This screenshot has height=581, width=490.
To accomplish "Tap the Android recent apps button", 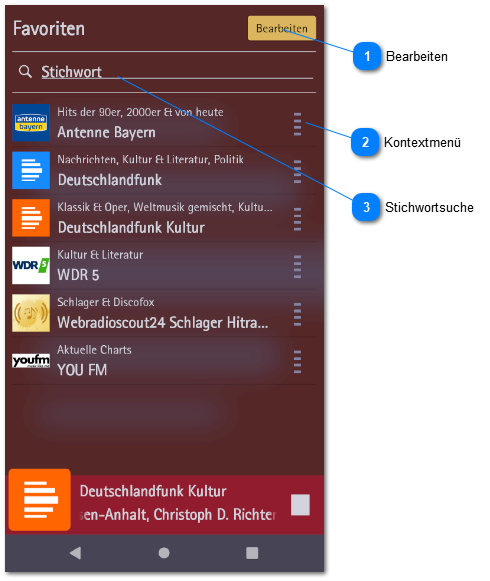I will (x=252, y=553).
